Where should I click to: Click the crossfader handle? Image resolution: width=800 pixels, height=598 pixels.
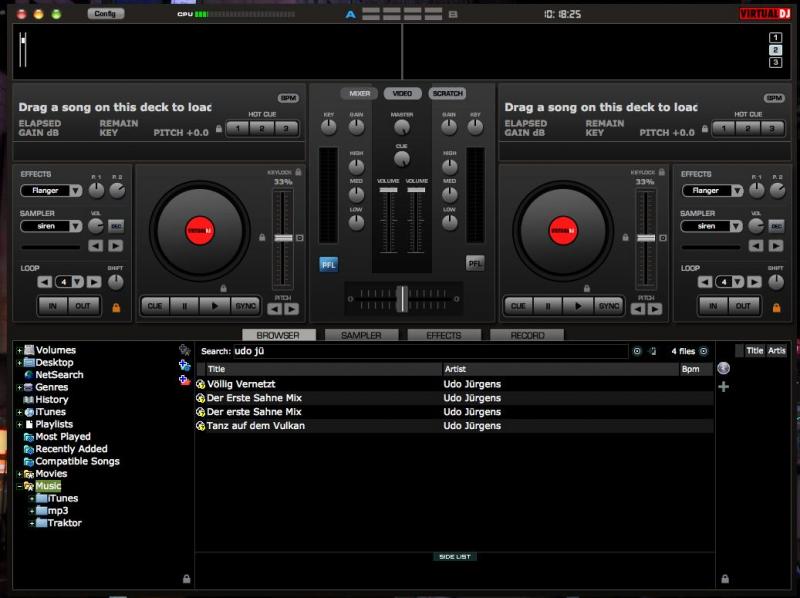[x=402, y=298]
